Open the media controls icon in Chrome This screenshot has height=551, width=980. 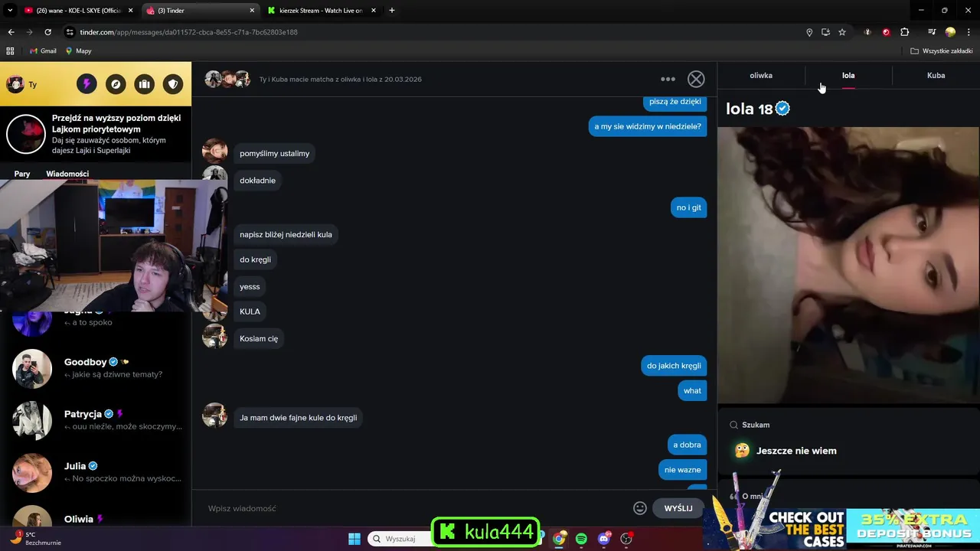click(932, 32)
